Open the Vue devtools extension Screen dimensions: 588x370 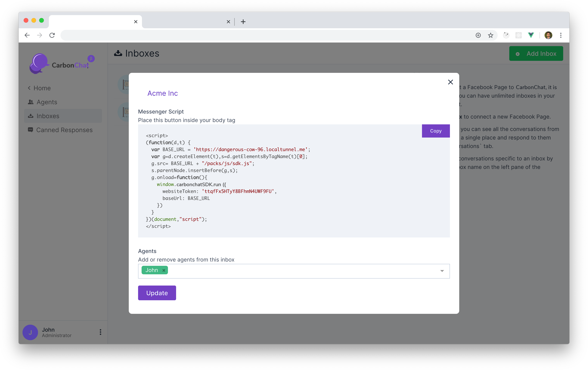click(x=531, y=35)
